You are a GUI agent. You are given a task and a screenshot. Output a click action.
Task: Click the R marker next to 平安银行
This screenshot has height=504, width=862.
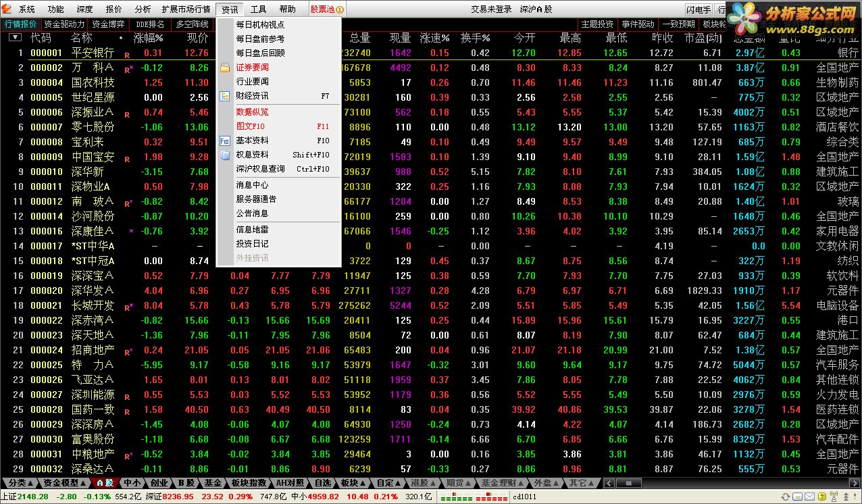click(127, 55)
